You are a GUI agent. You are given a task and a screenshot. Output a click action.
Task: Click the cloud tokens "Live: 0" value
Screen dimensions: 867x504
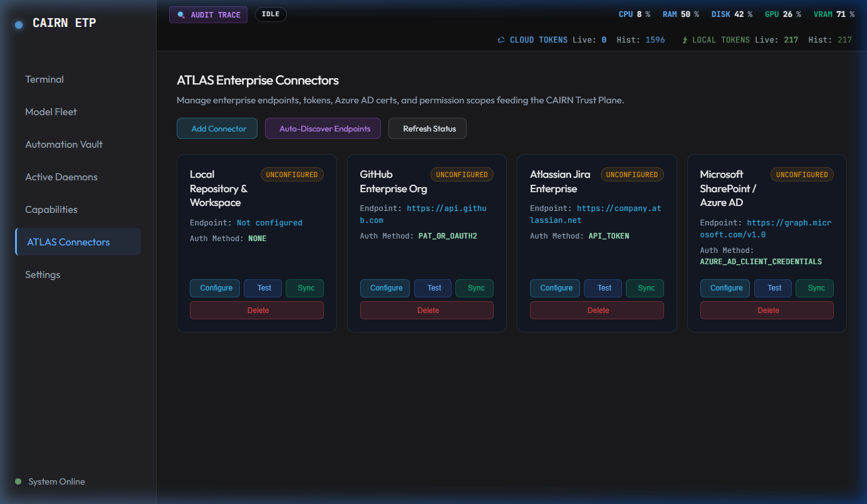(x=589, y=40)
